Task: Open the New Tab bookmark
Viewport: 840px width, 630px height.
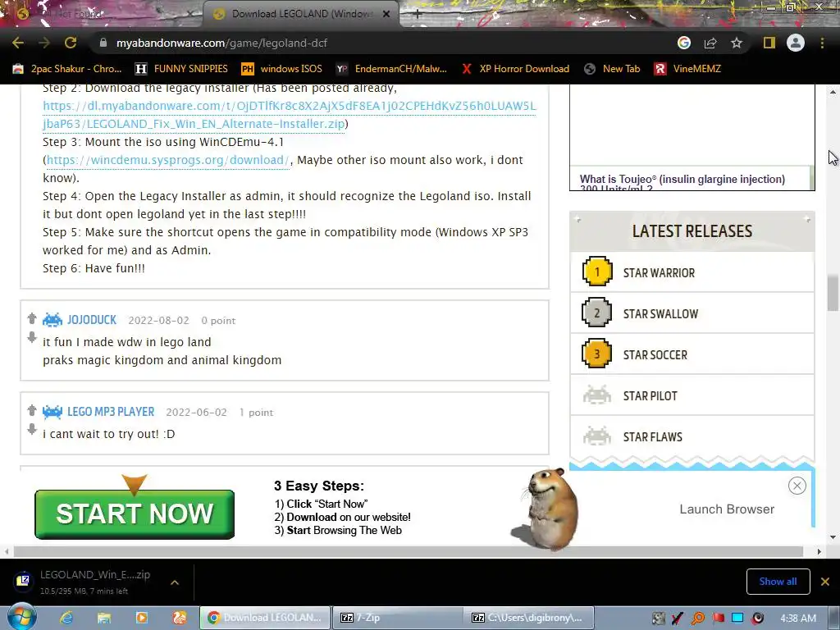Action: click(x=612, y=69)
